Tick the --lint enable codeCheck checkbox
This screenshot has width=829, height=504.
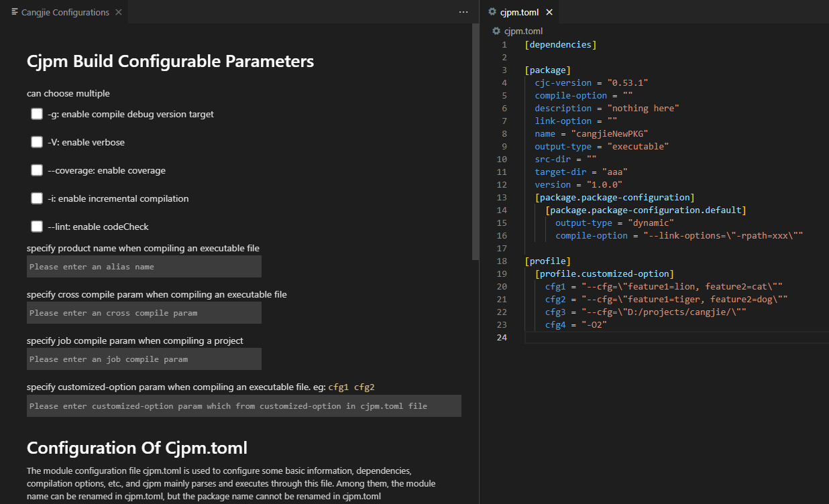(x=37, y=227)
